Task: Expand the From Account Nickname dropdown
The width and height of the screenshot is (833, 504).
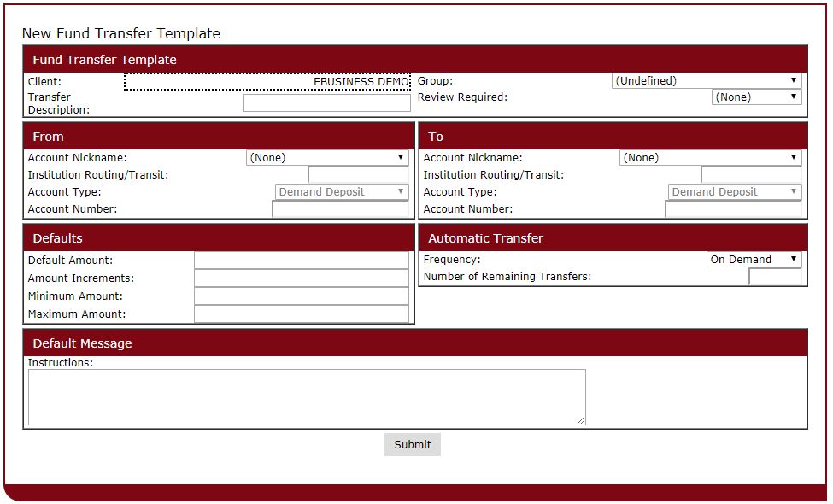Action: point(326,157)
